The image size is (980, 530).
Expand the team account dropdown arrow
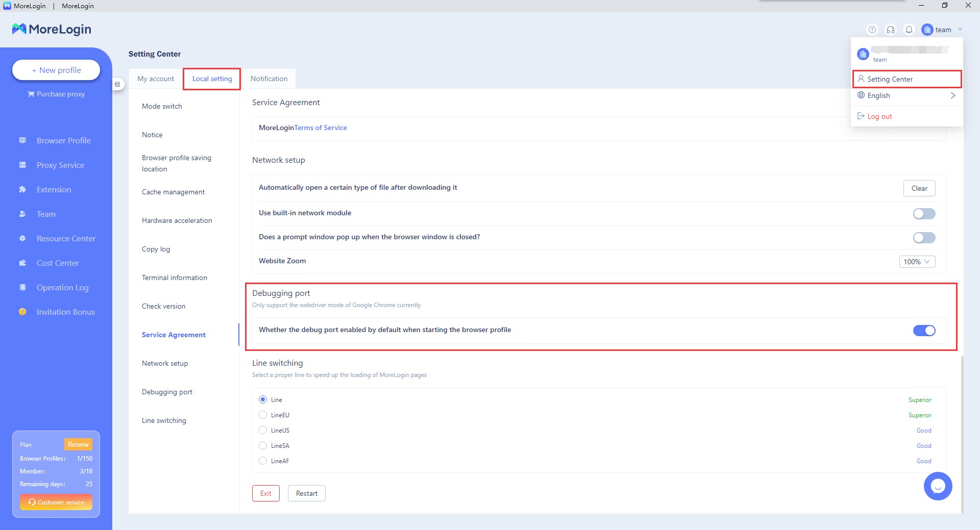pos(960,30)
